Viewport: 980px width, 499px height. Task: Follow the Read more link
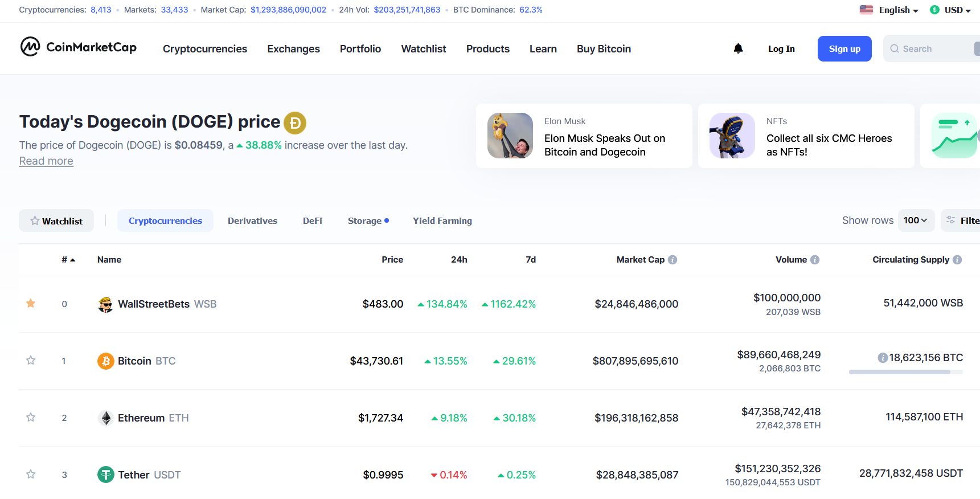coord(46,161)
